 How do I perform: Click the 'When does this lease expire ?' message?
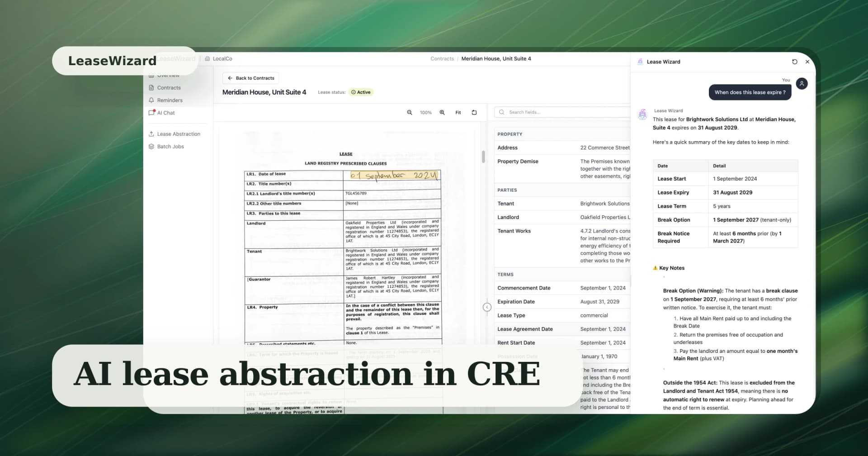tap(750, 92)
